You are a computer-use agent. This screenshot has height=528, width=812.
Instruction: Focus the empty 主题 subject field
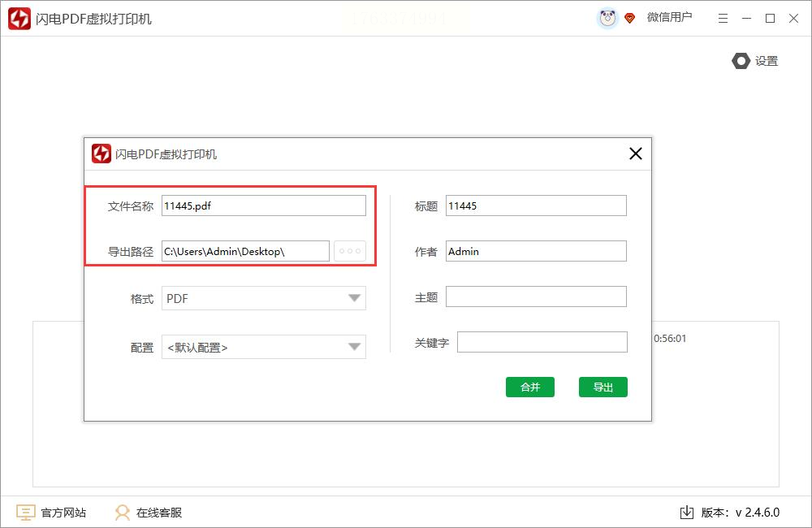[536, 297]
